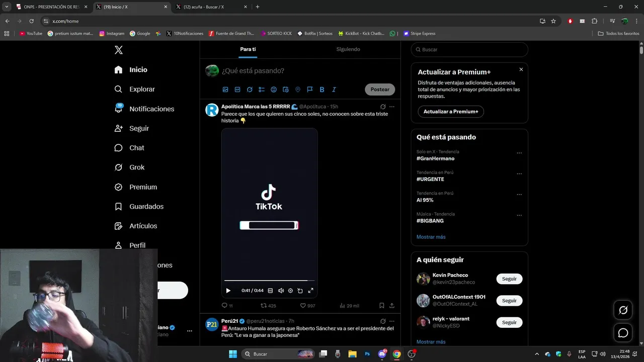Seek on the video progress bar
644x362 pixels.
[269, 280]
